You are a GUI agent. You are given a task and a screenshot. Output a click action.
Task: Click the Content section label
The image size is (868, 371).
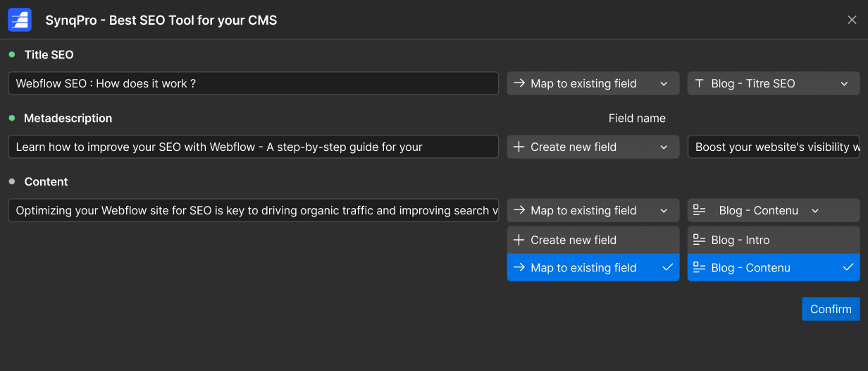(x=46, y=181)
